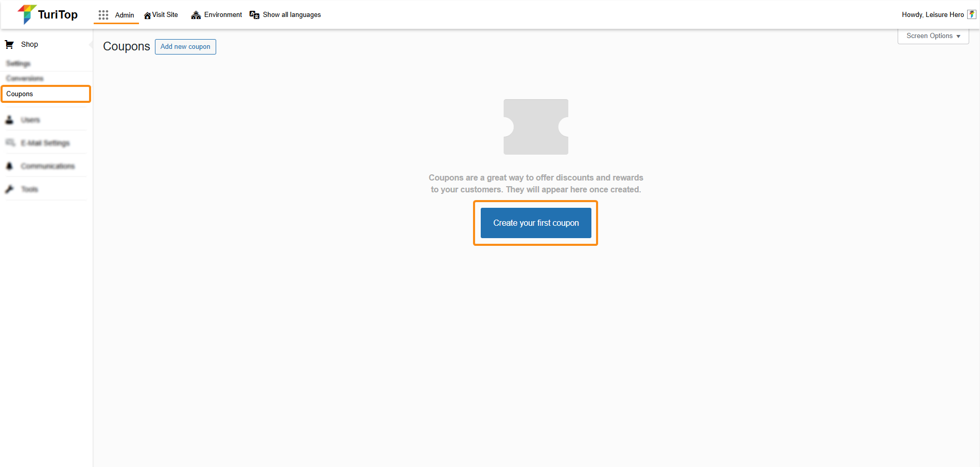This screenshot has width=980, height=467.
Task: Click the Communications bell icon
Action: pyautogui.click(x=9, y=166)
